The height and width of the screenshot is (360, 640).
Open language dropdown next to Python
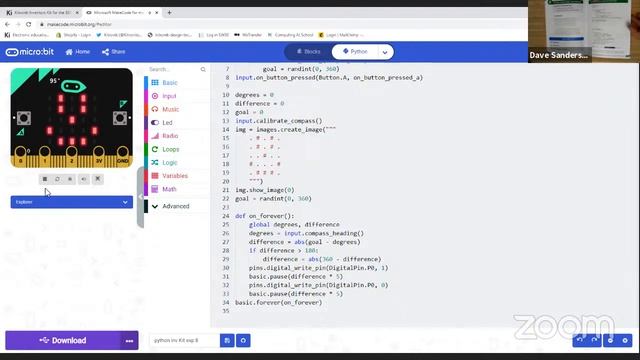pyautogui.click(x=385, y=52)
